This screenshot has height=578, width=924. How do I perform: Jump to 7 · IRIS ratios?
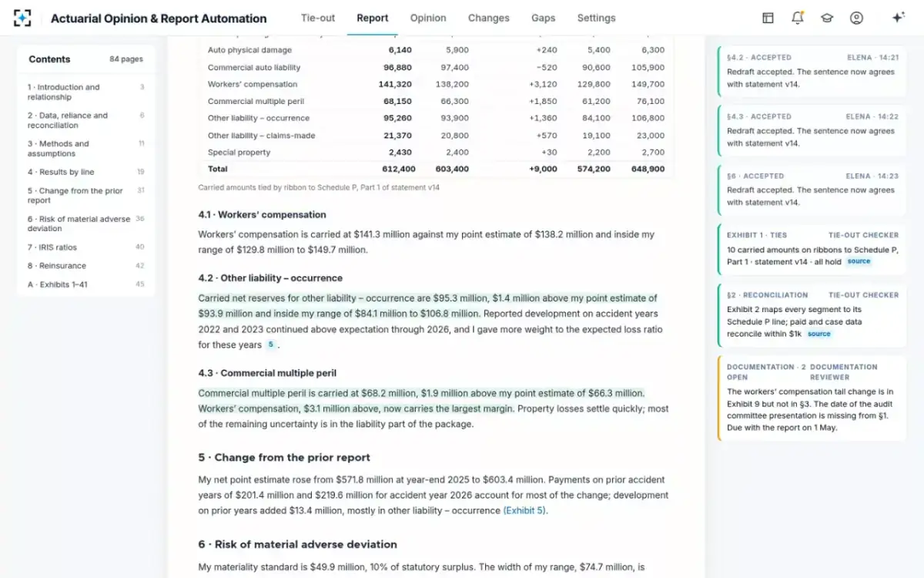[x=85, y=247]
